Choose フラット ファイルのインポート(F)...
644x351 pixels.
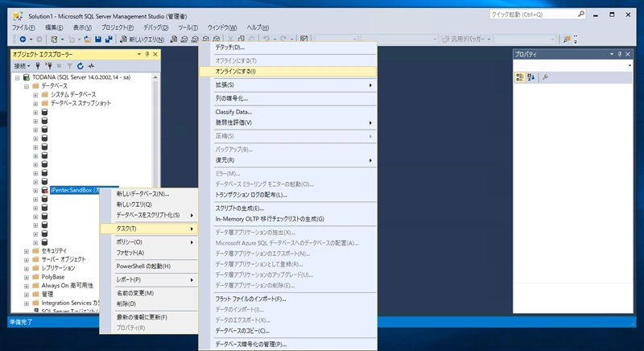coord(287,299)
